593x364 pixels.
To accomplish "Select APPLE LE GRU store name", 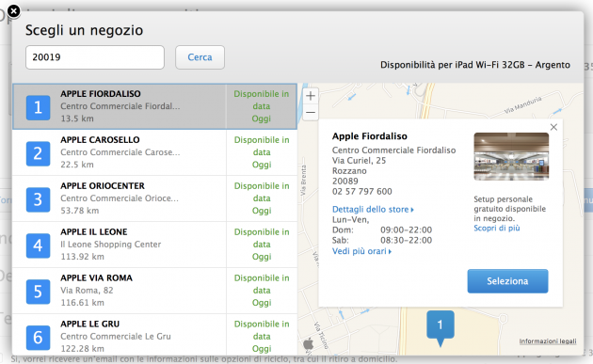I will point(90,324).
